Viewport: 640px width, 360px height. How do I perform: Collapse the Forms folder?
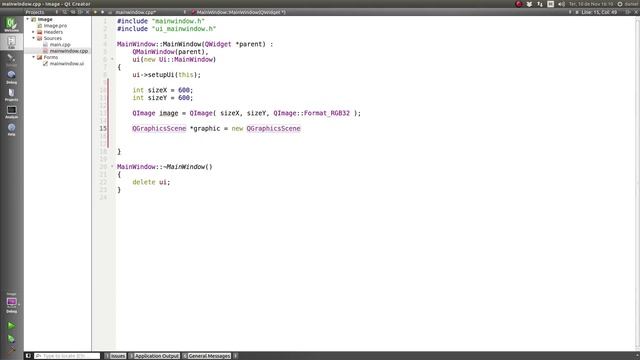tap(33, 57)
